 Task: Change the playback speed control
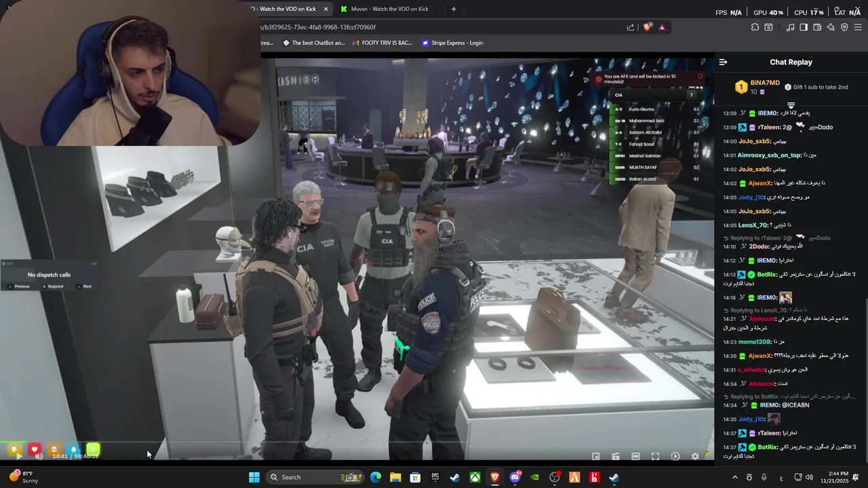click(x=675, y=456)
